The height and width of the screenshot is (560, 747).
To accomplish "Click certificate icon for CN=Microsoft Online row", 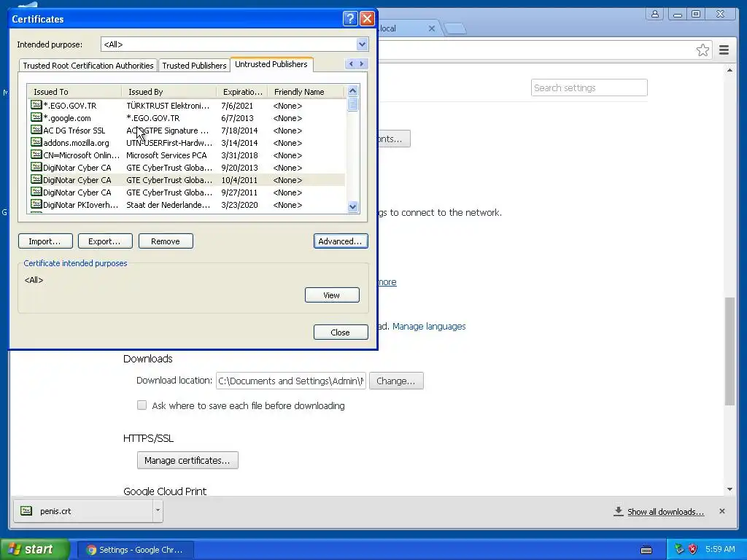I will 36,155.
